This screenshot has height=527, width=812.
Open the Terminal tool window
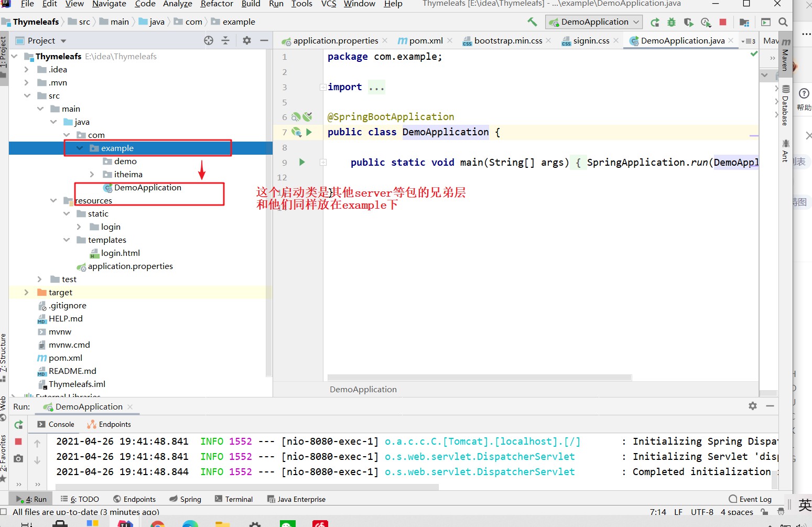point(234,499)
